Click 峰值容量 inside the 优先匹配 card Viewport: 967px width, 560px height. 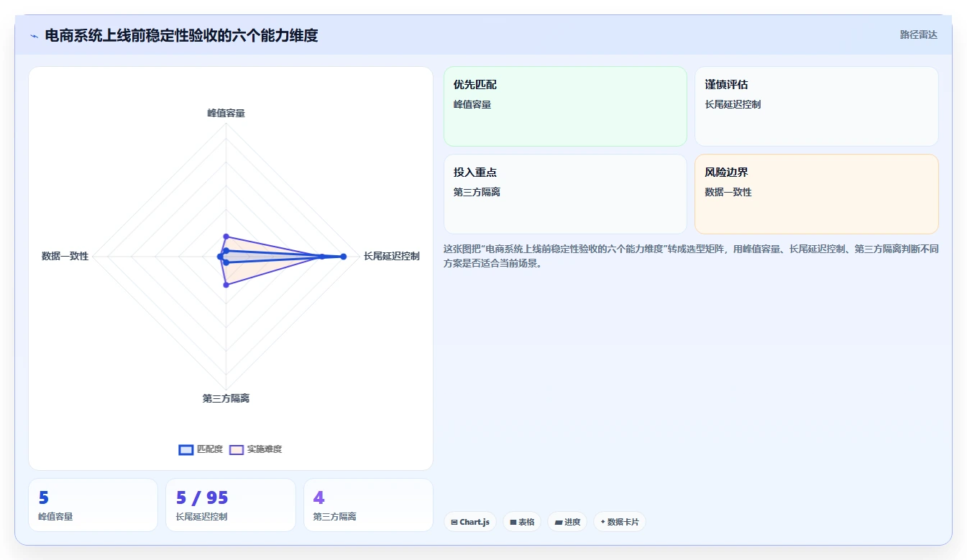click(x=472, y=105)
